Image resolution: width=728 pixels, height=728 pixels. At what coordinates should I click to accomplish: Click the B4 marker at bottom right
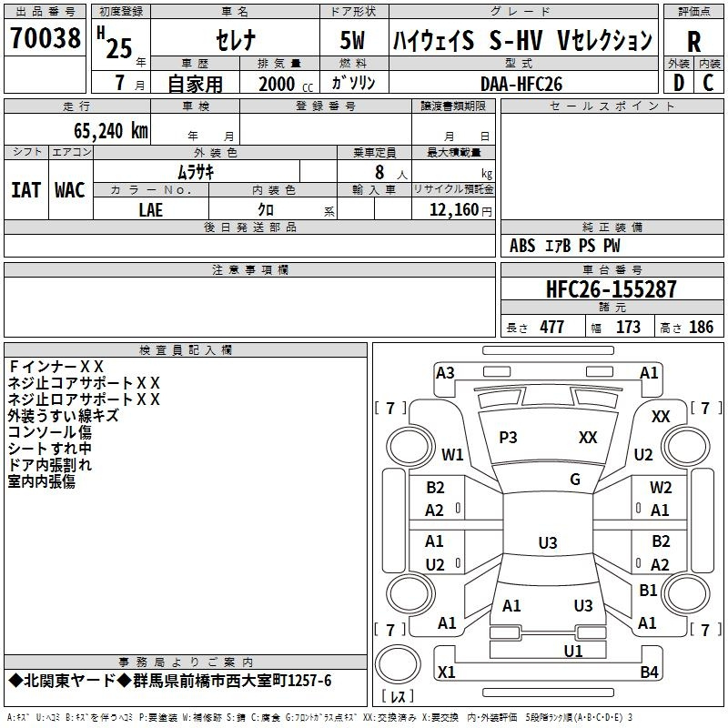649,672
